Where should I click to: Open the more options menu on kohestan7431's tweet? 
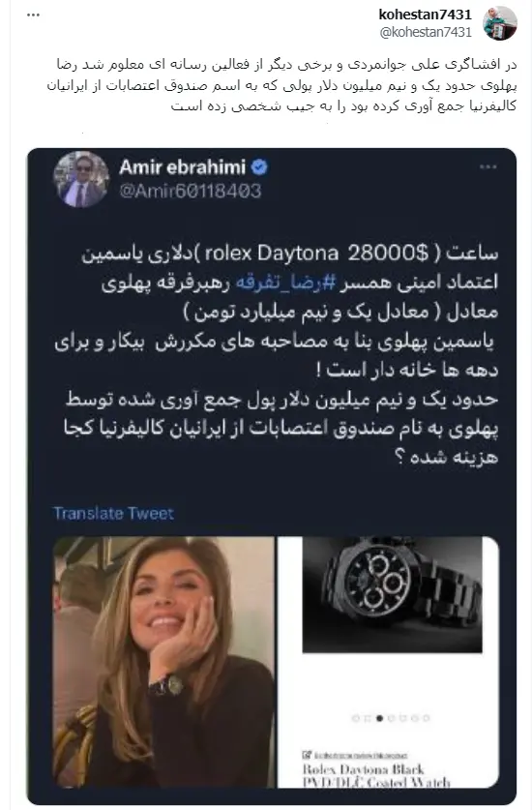[33, 15]
